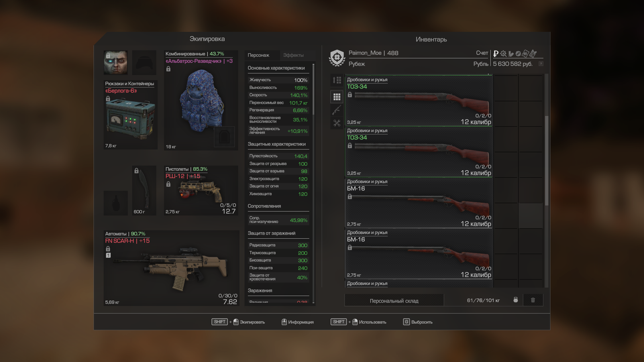
Task: Click the lock on the second ТОЗ-34
Action: pos(350,145)
